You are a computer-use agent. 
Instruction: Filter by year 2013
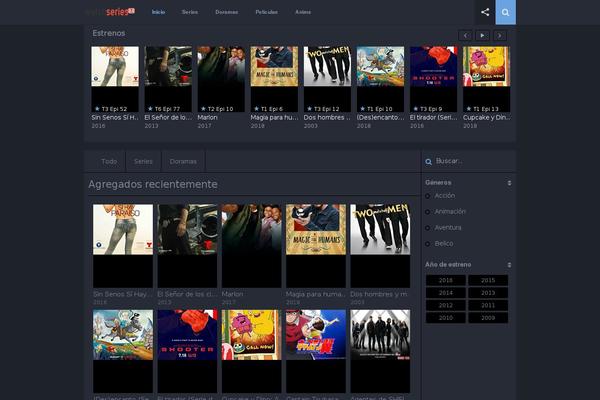(x=488, y=293)
